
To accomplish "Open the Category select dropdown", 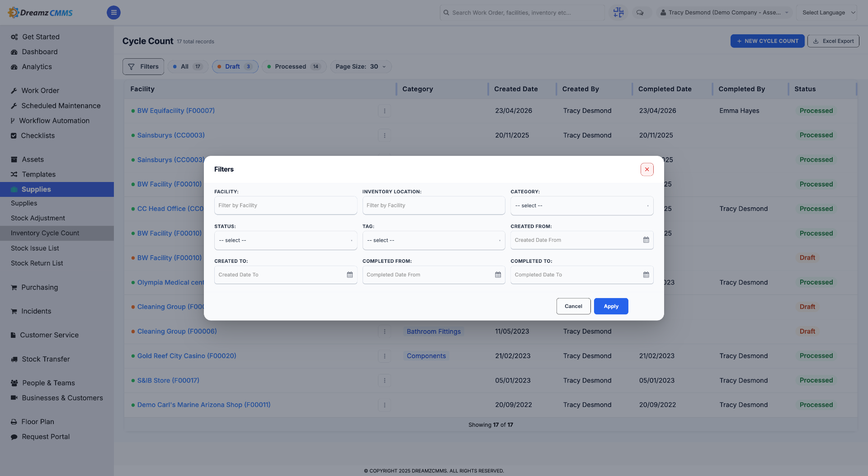I will click(582, 205).
